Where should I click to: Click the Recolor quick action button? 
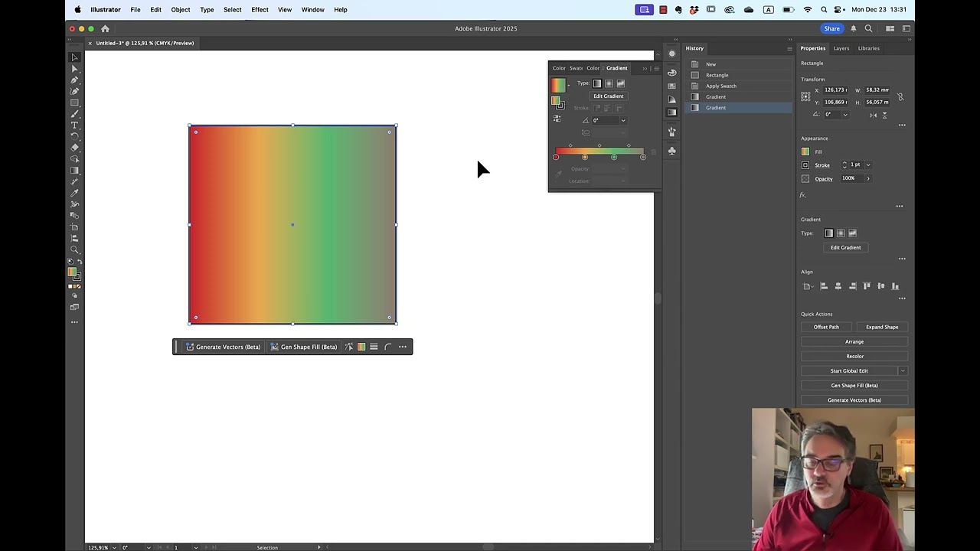tap(854, 356)
